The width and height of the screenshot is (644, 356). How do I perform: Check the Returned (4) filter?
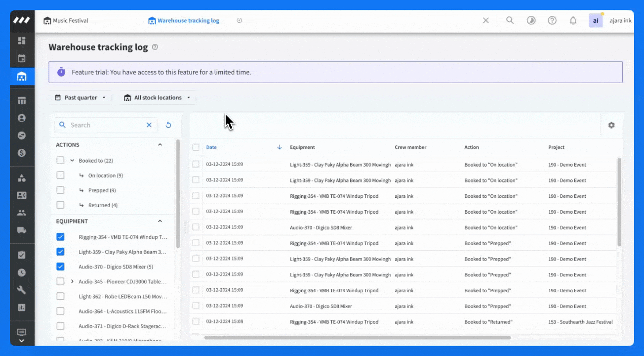pos(60,205)
